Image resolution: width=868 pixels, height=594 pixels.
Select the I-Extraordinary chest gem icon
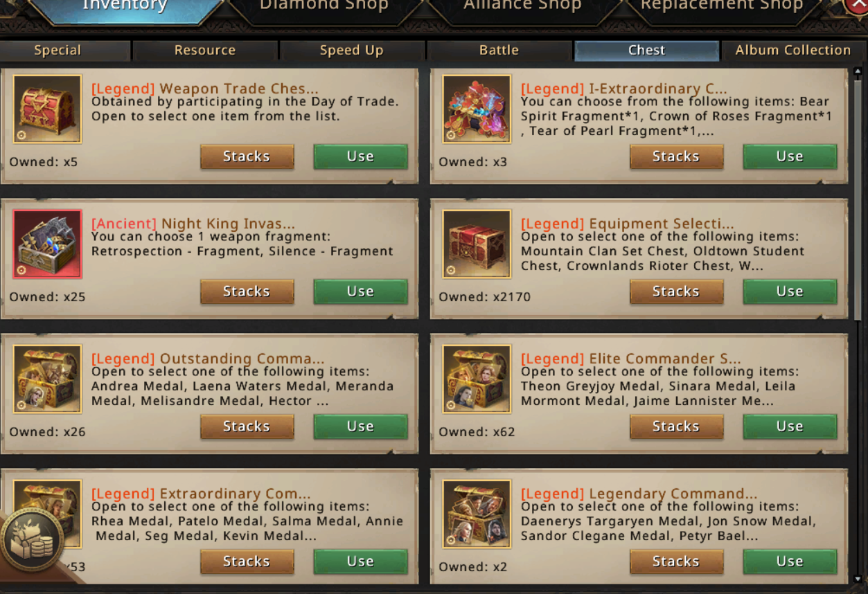pos(477,109)
